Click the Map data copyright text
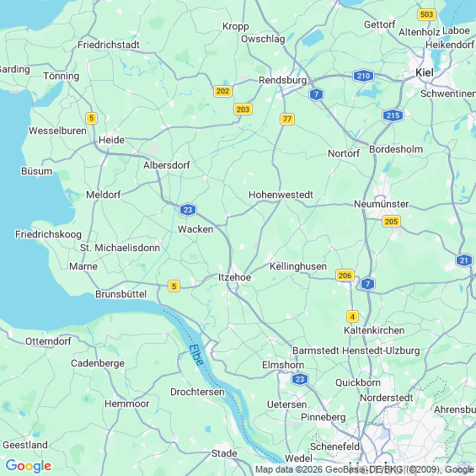 [x=365, y=469]
